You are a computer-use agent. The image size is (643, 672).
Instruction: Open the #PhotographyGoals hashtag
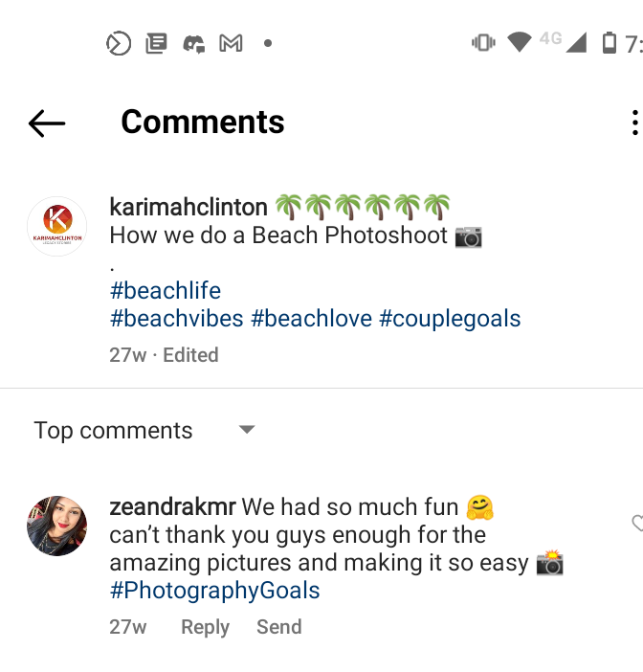coord(214,591)
